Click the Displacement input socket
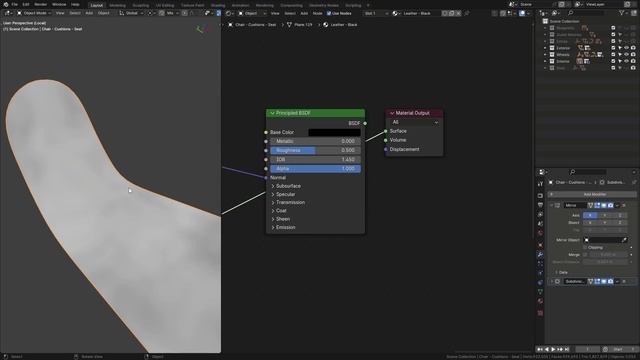Image resolution: width=640 pixels, height=360 pixels. coord(386,149)
